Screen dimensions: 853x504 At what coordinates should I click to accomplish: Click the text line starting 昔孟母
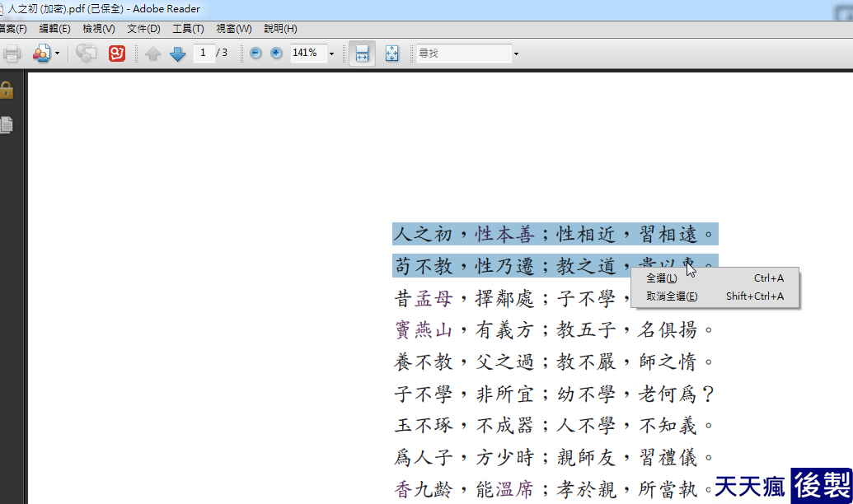coord(511,298)
